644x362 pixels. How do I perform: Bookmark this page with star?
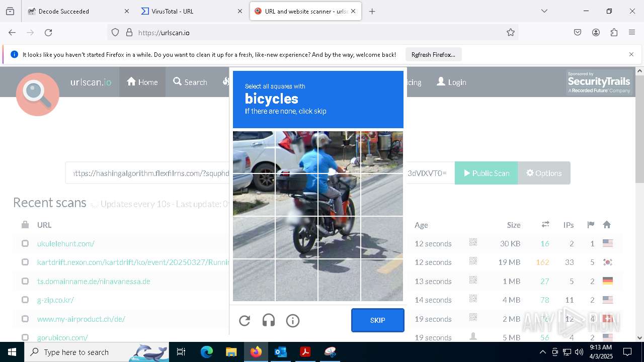click(x=511, y=33)
